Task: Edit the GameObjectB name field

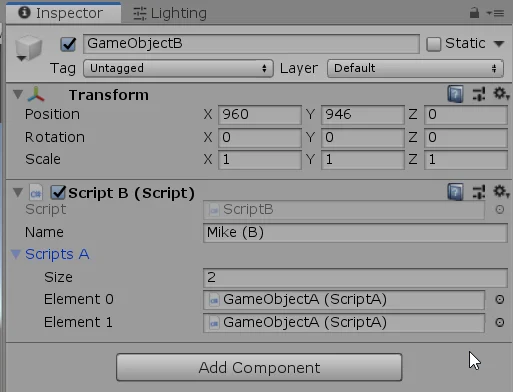Action: [251, 44]
